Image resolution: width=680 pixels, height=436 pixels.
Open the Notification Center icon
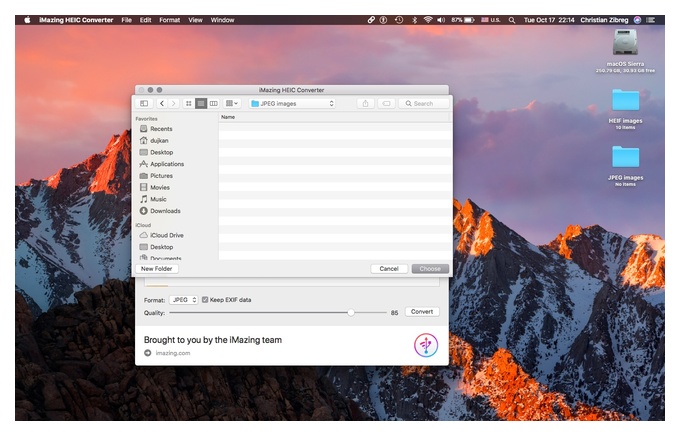coord(651,20)
